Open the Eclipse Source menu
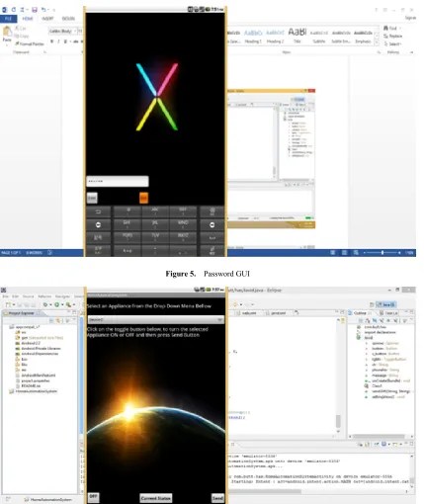The height and width of the screenshot is (504, 424). (28, 296)
